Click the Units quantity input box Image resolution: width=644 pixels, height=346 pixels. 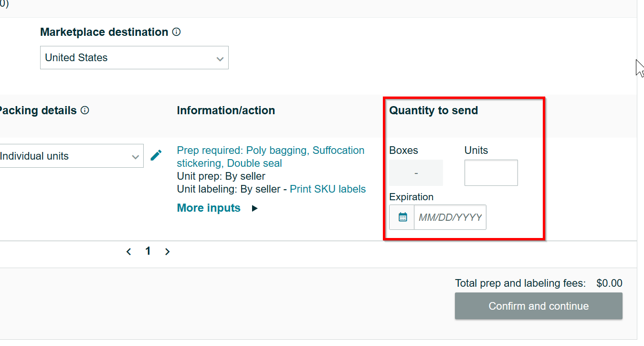tap(491, 173)
